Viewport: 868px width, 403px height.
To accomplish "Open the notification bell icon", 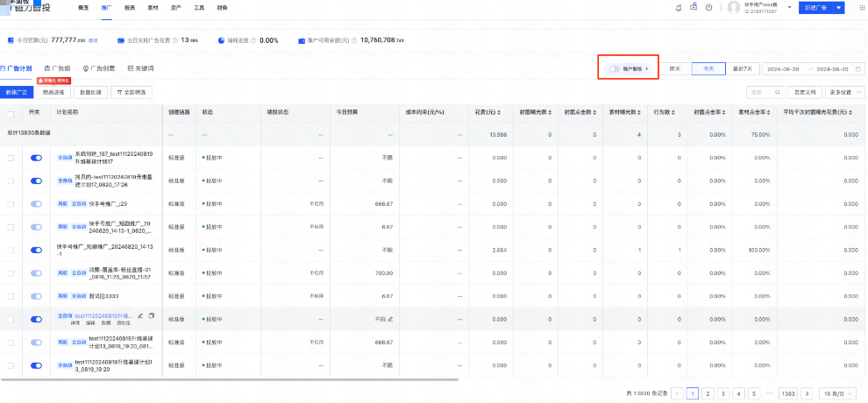I will click(678, 7).
